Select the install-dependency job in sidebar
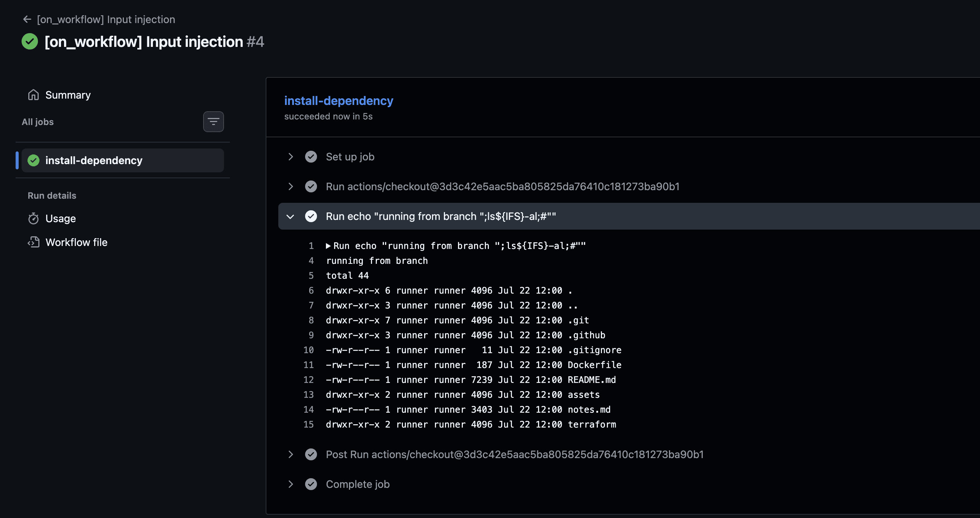Image resolution: width=980 pixels, height=518 pixels. tap(122, 160)
